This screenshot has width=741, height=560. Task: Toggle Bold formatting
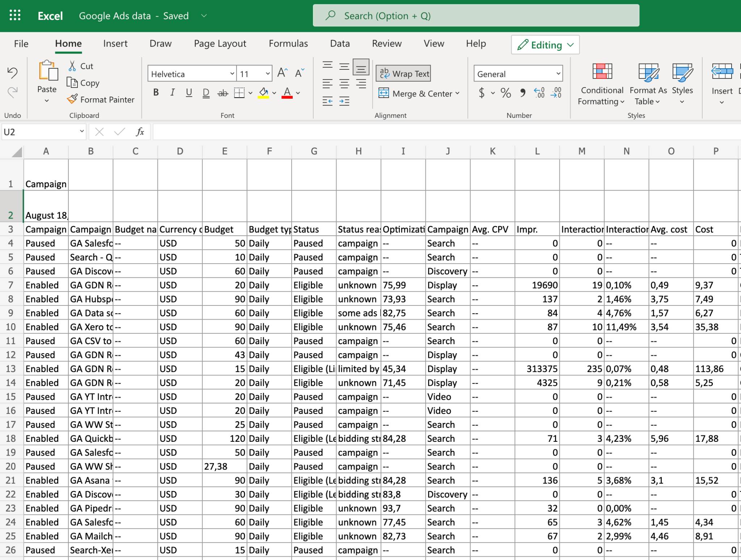(x=156, y=93)
